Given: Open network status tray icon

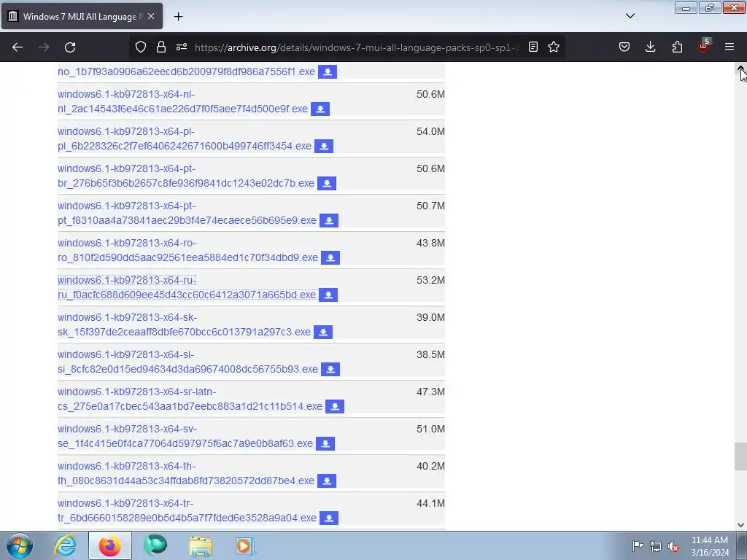Looking at the screenshot, I should [656, 546].
